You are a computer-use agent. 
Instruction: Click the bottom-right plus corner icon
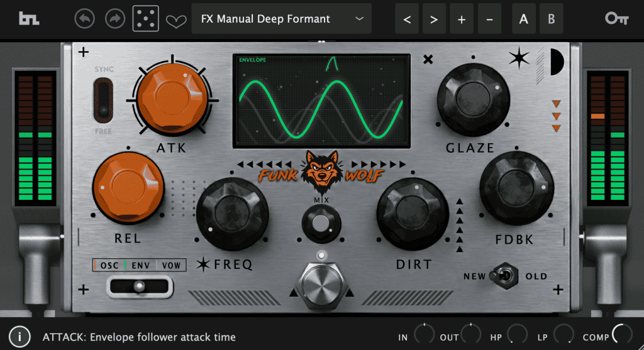tap(558, 290)
